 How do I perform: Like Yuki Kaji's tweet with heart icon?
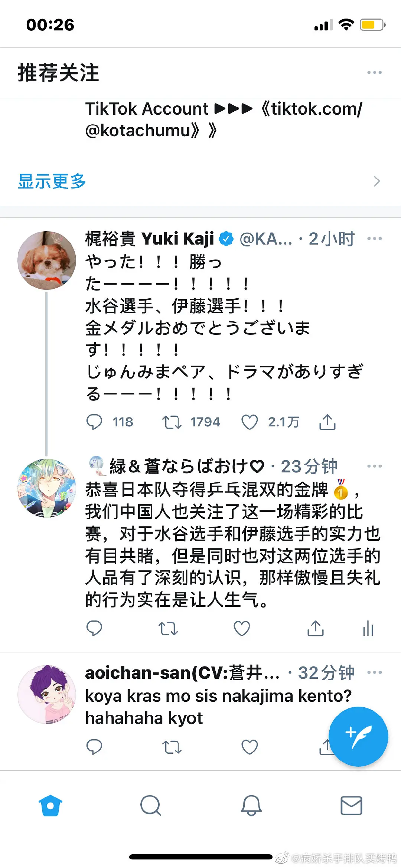(250, 422)
